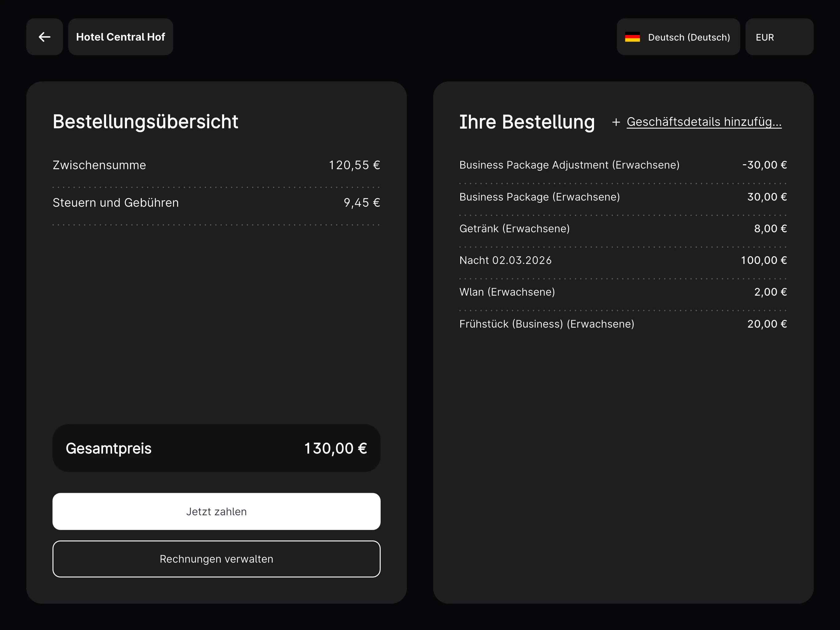The image size is (840, 630).
Task: Click the Hotel Central Hof title
Action: (x=121, y=37)
